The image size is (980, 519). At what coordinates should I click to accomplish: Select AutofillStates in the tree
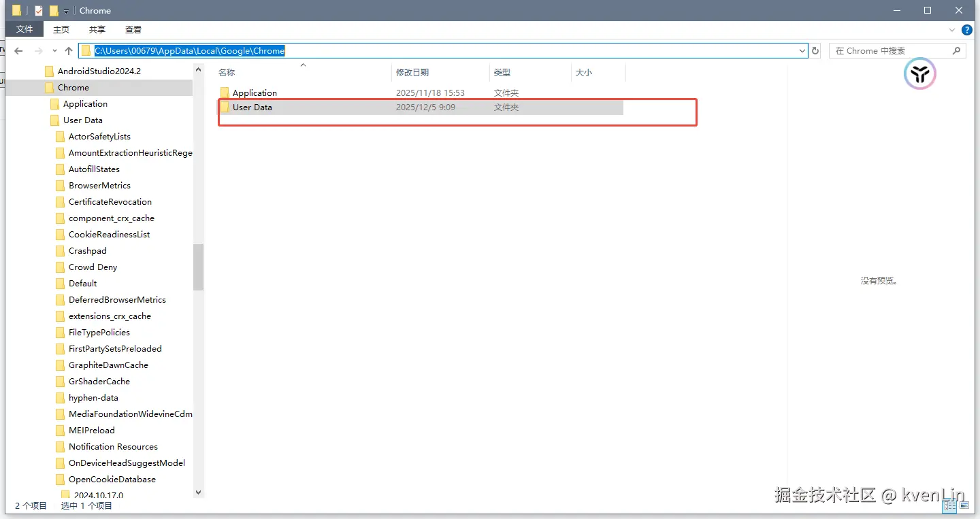pos(94,169)
